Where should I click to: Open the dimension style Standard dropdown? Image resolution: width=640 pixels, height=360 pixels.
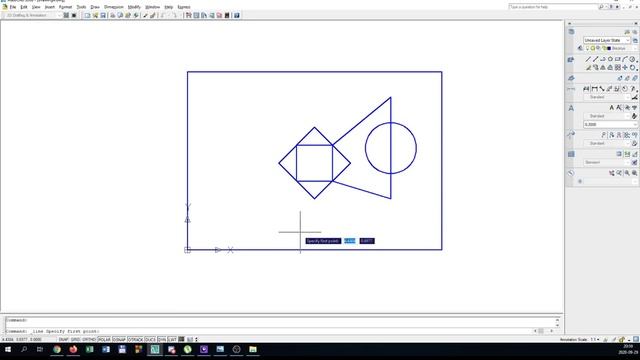607,97
